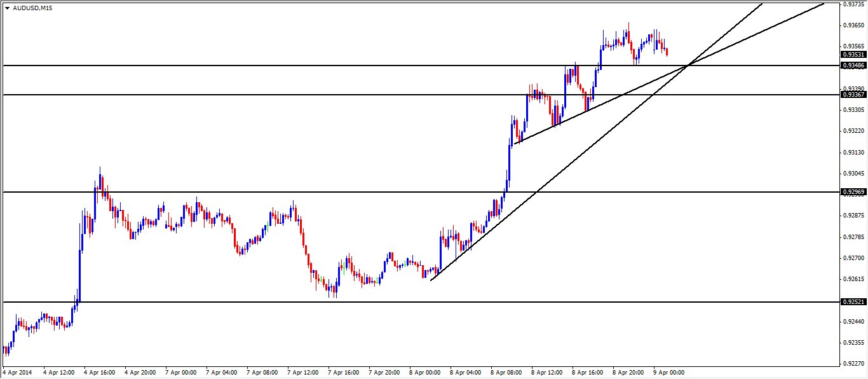
Task: Click the triangle icon before AUDUSD,M15
Action: tap(7, 8)
